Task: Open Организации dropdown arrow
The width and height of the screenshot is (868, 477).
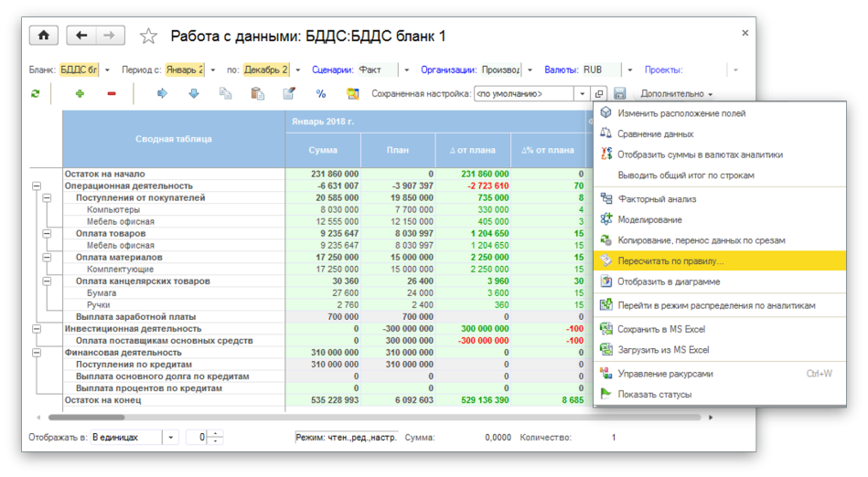Action: point(530,70)
